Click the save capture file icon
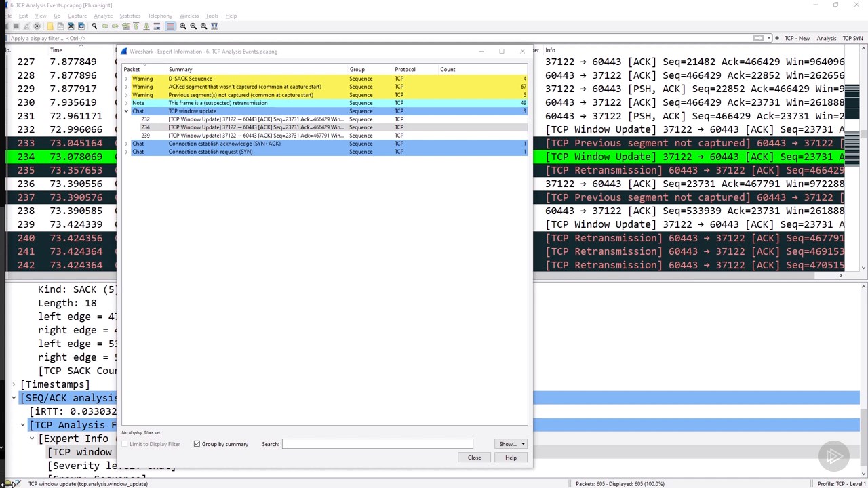 pyautogui.click(x=60, y=26)
